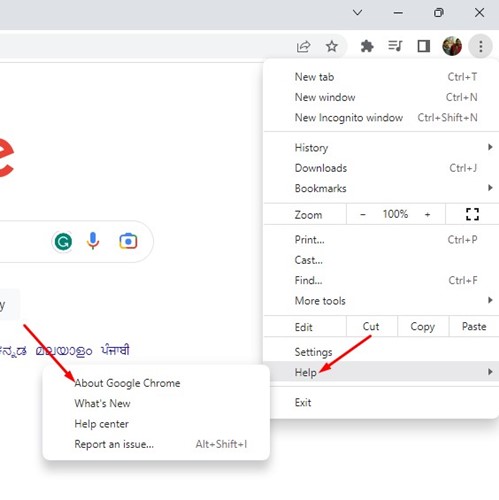
Task: Start voice search with microphone icon
Action: click(93, 241)
